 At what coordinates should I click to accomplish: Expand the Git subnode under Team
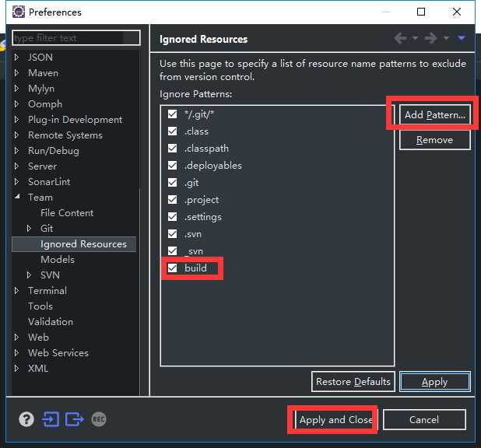[x=29, y=228]
